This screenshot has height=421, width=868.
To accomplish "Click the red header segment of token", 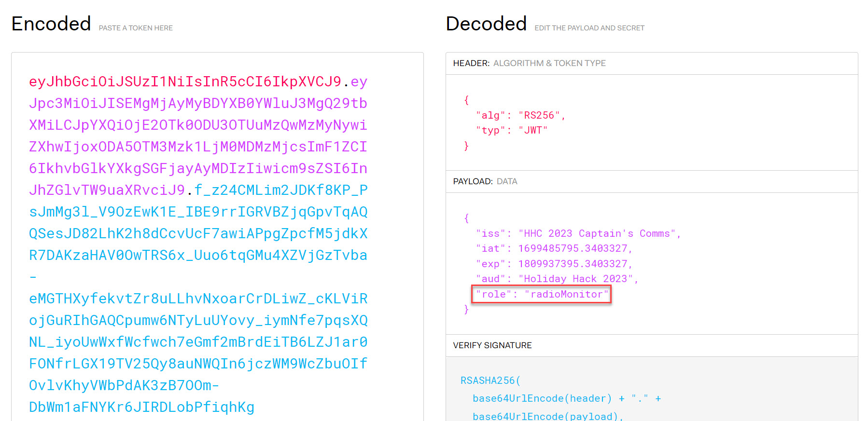I will tap(185, 81).
